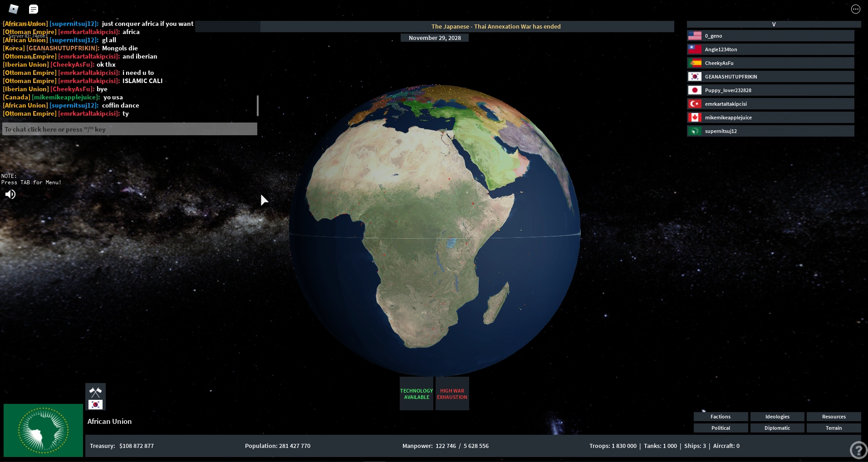Viewport: 868px width, 462px height.
Task: Click the Aircraft 0 stat
Action: (726, 446)
